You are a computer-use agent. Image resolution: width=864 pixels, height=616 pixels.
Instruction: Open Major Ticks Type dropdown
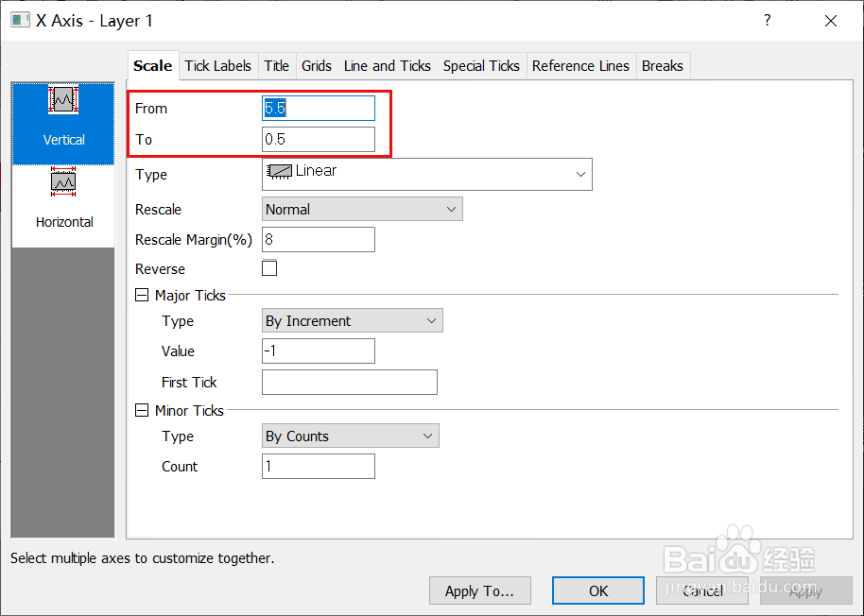352,321
